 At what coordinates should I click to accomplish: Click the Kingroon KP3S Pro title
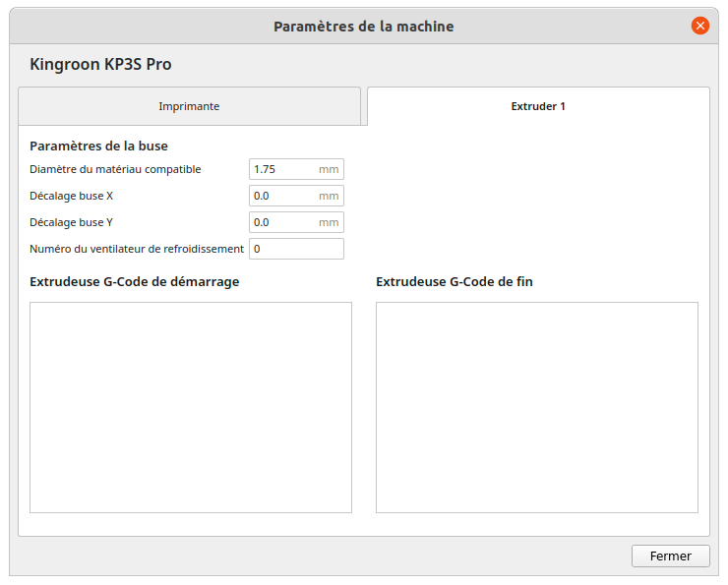[100, 64]
